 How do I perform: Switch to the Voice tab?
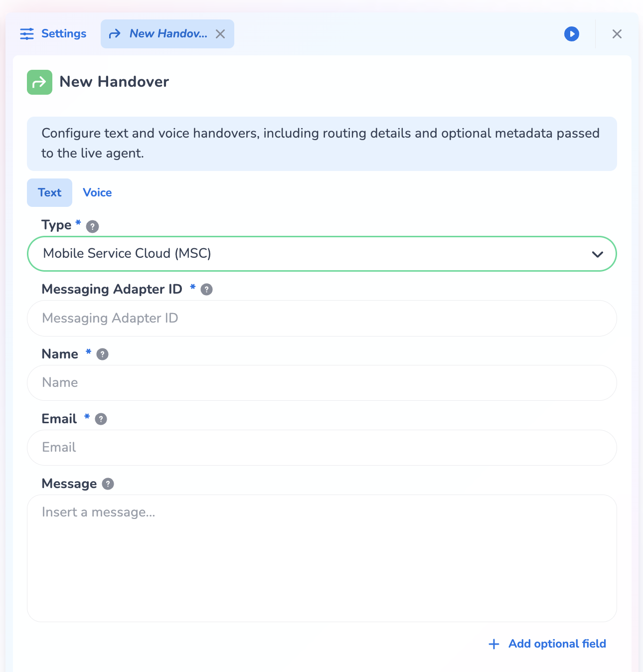97,193
